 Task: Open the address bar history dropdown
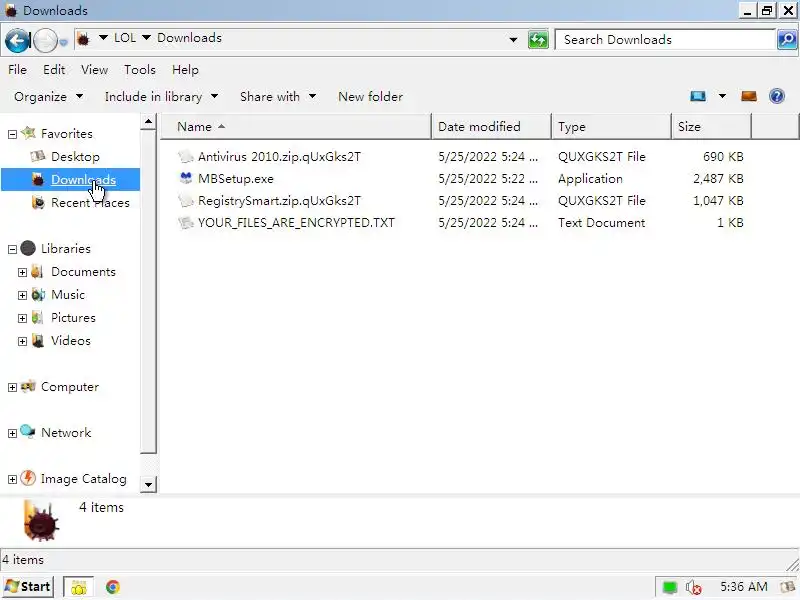point(513,40)
